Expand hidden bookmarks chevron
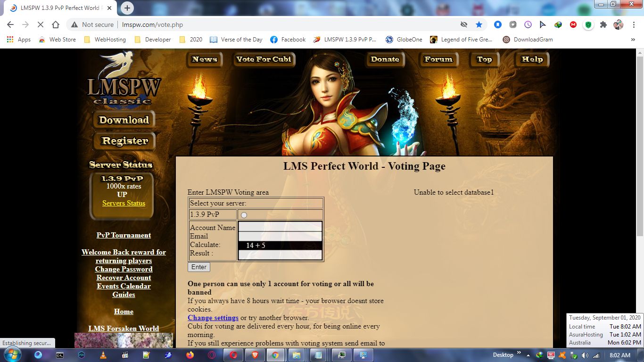Screen dimensions: 644x362 [x=633, y=40]
